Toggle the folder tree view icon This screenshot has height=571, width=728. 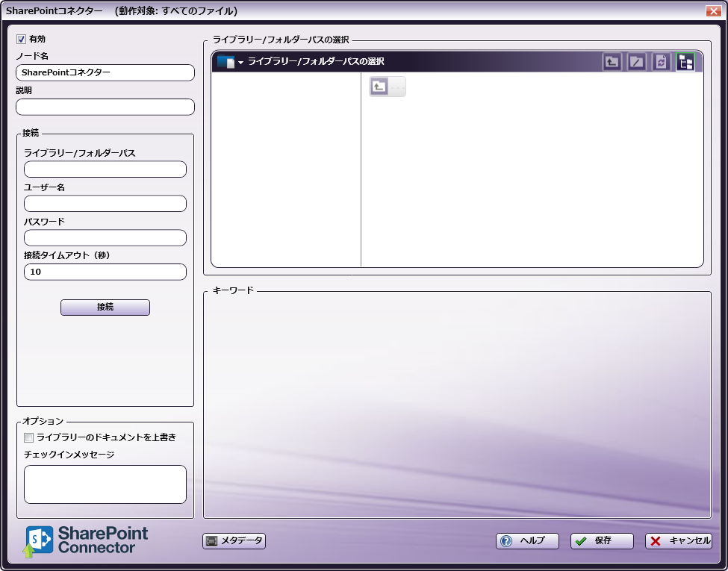point(685,62)
